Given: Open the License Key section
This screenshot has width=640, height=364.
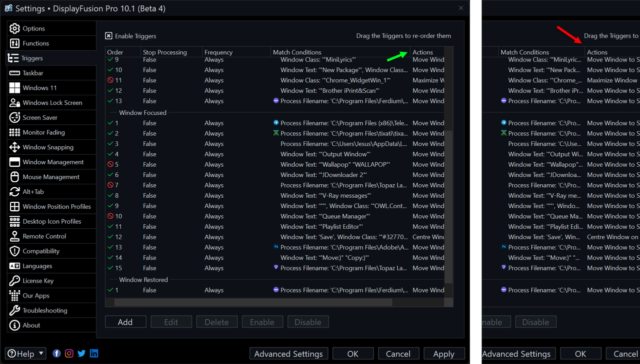Looking at the screenshot, I should tap(51, 281).
